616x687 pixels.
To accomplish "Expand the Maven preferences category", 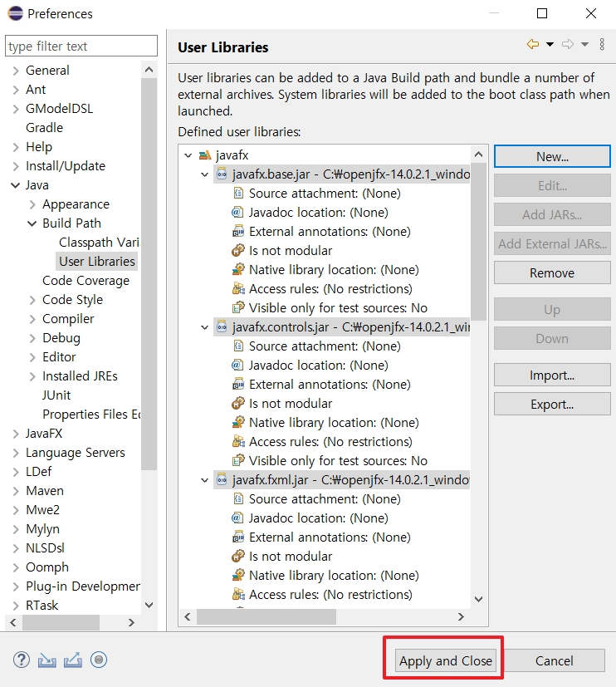I will pos(16,491).
